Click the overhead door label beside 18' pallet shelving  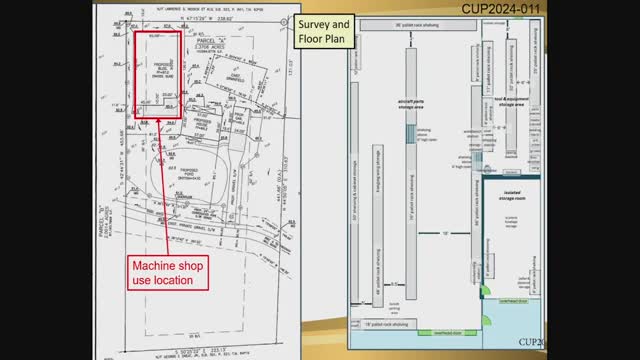tap(447, 333)
